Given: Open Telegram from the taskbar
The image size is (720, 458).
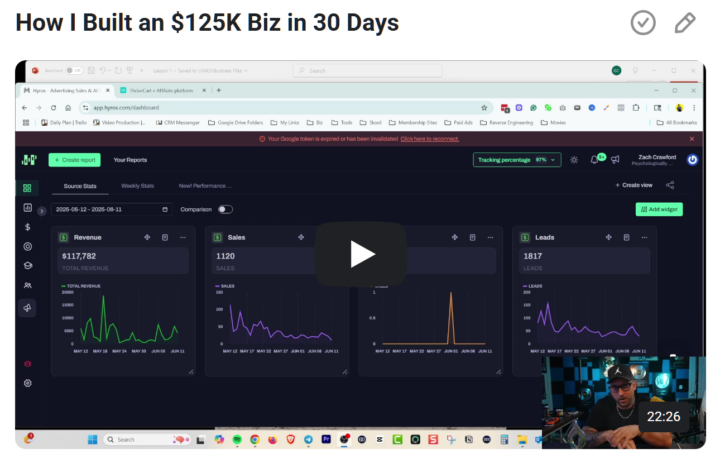Looking at the screenshot, I should coord(308,440).
